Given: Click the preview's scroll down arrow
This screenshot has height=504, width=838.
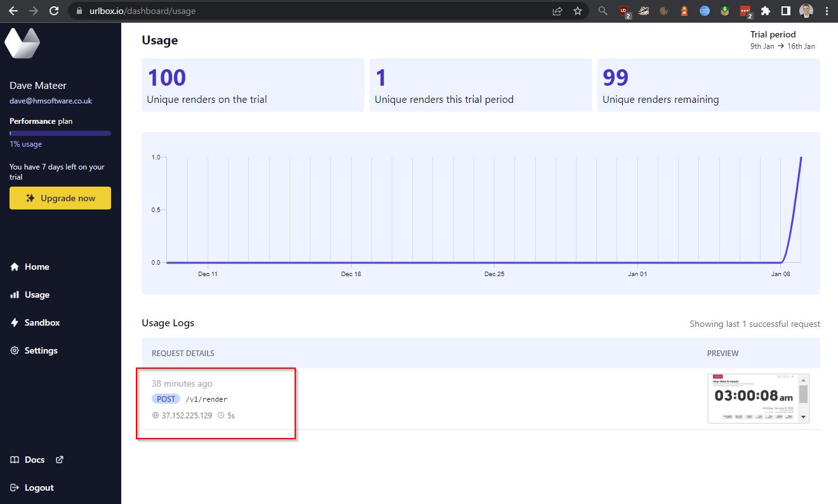Looking at the screenshot, I should [x=803, y=417].
